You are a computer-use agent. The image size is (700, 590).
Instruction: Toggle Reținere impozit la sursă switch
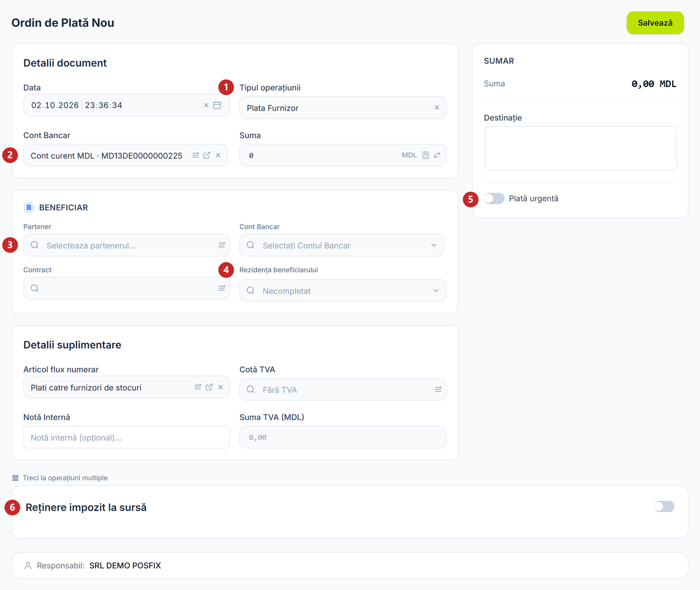[664, 506]
